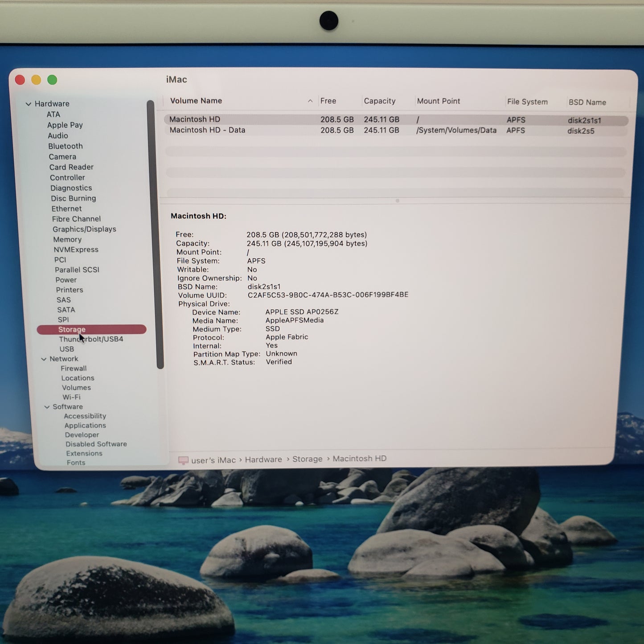Select Applications under Software
This screenshot has height=644, width=644.
click(85, 425)
